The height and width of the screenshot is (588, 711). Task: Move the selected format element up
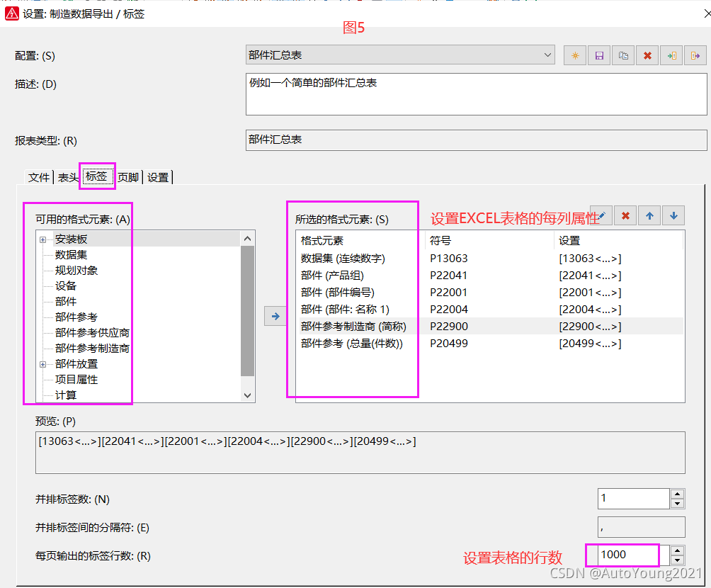tap(649, 215)
